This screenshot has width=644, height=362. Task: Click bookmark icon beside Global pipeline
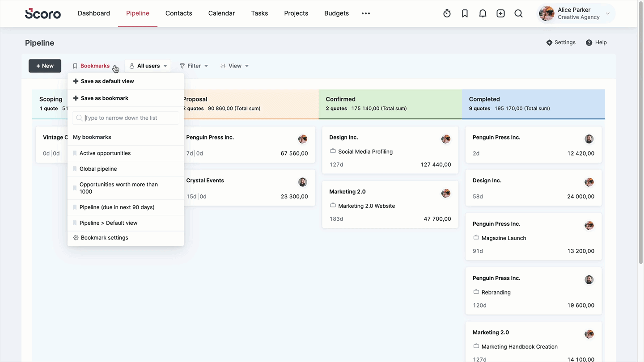pos(75,169)
